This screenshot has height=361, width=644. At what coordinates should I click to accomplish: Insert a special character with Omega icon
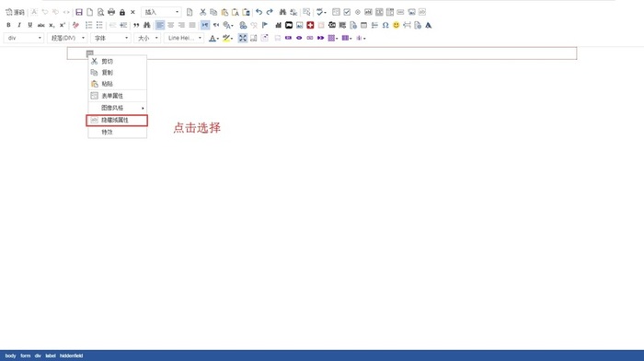[x=385, y=25]
